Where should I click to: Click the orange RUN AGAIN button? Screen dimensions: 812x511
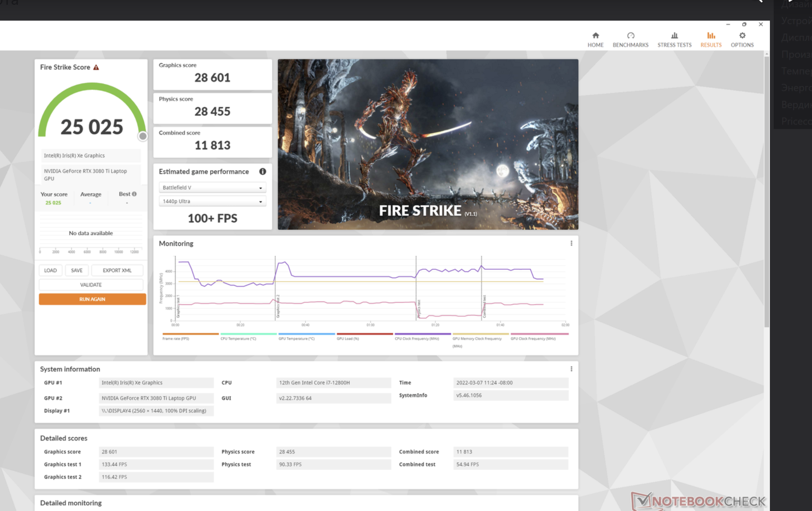[92, 299]
